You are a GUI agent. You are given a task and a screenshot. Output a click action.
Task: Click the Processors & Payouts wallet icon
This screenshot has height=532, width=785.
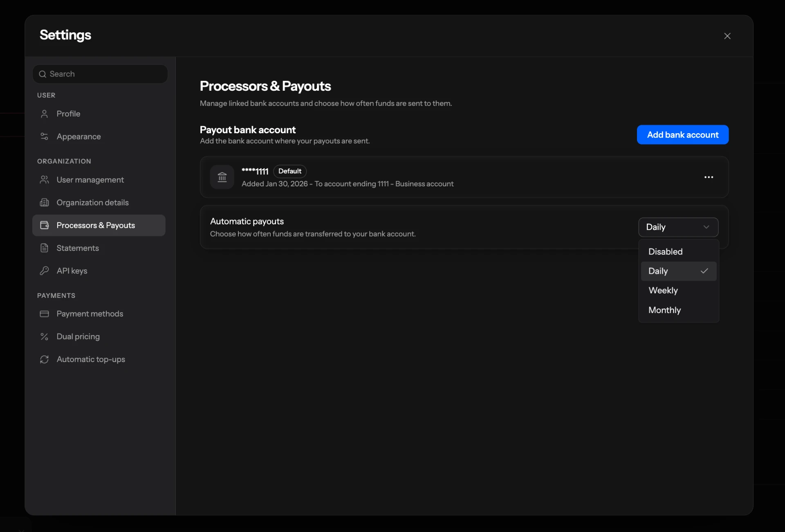point(44,225)
